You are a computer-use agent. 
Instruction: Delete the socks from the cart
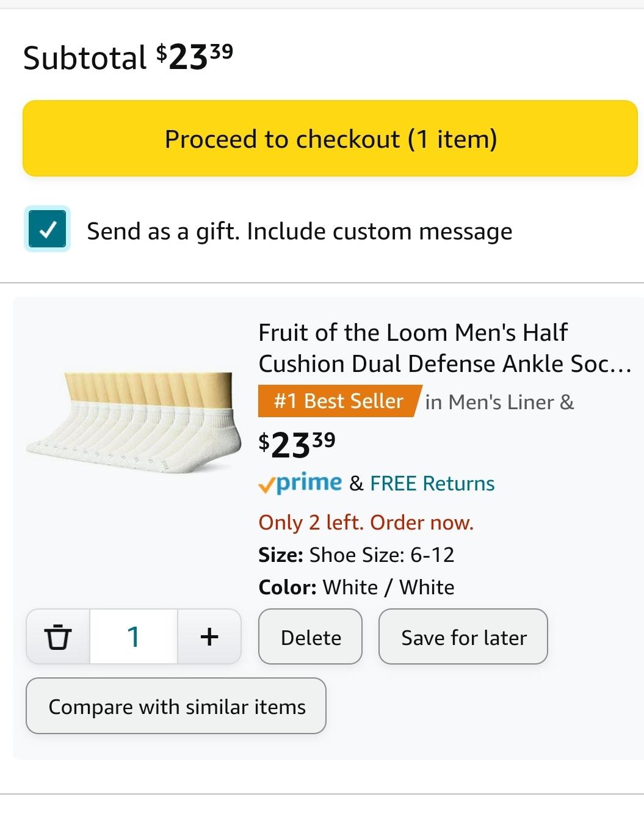311,636
